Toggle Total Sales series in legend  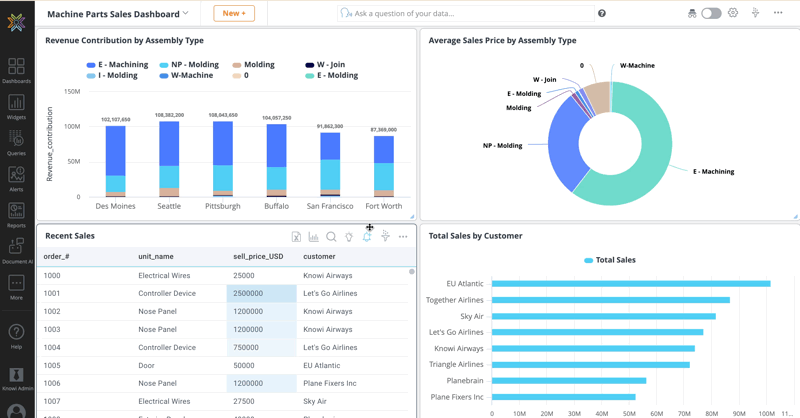pyautogui.click(x=610, y=260)
